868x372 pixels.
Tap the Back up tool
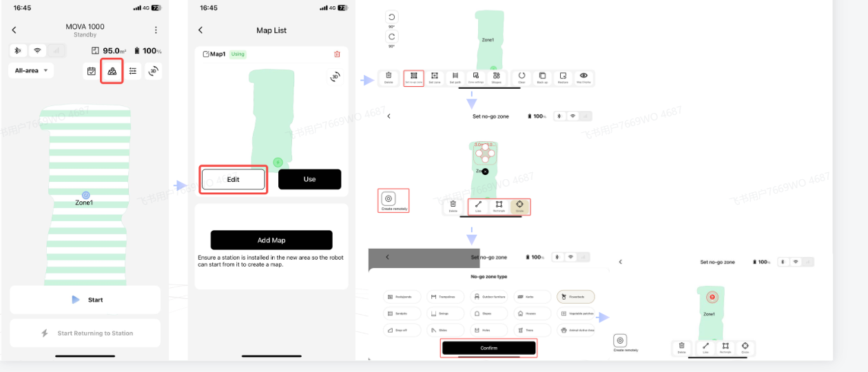[542, 77]
